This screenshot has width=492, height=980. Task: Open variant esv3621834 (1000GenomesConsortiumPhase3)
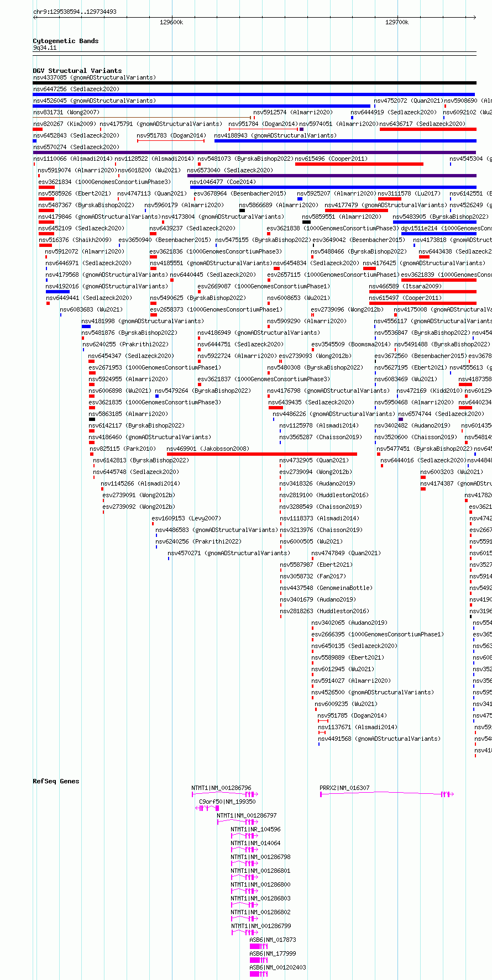(x=105, y=182)
